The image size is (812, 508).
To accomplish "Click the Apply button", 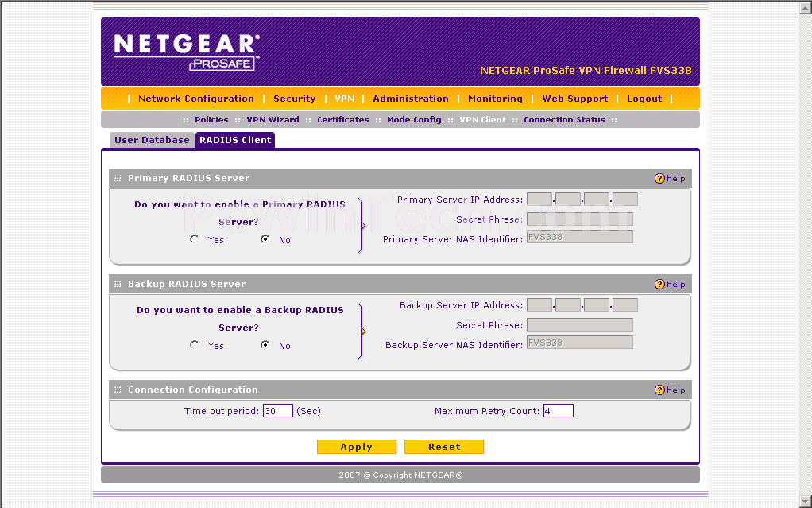I will pos(356,447).
